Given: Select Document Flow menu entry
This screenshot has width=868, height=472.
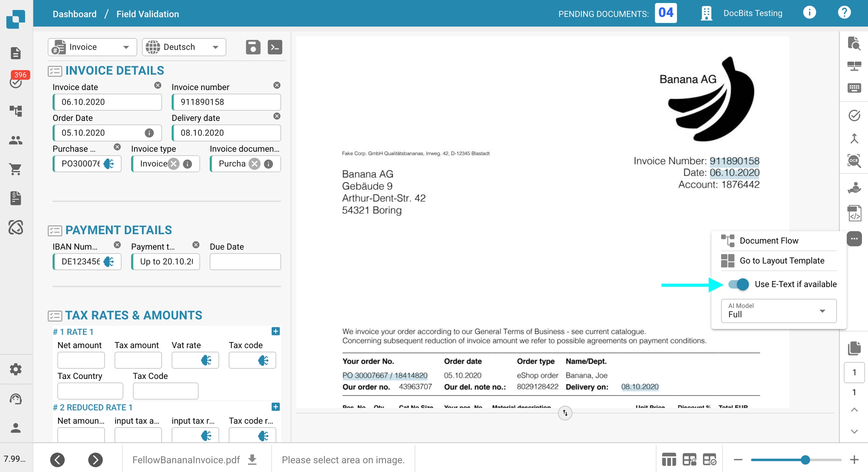Looking at the screenshot, I should [x=769, y=241].
